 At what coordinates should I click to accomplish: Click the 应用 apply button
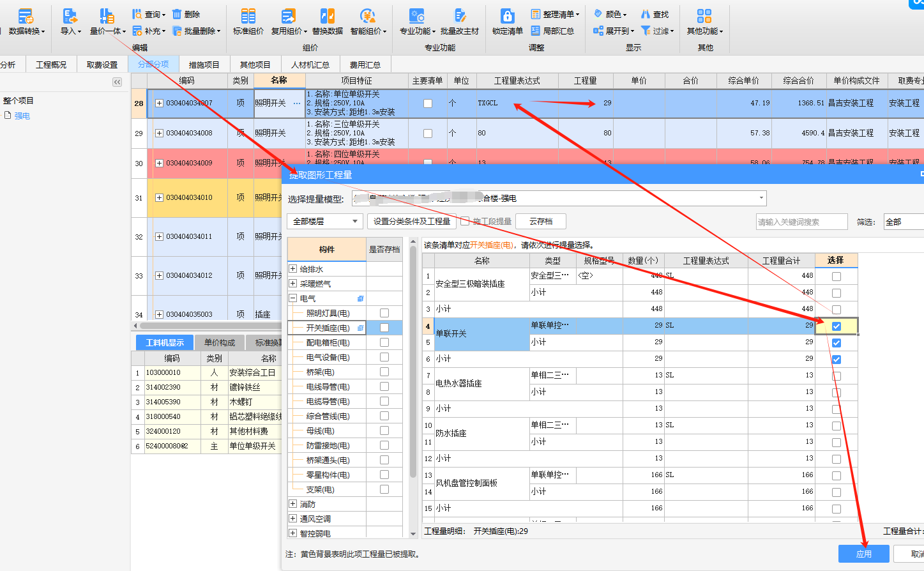pos(863,554)
